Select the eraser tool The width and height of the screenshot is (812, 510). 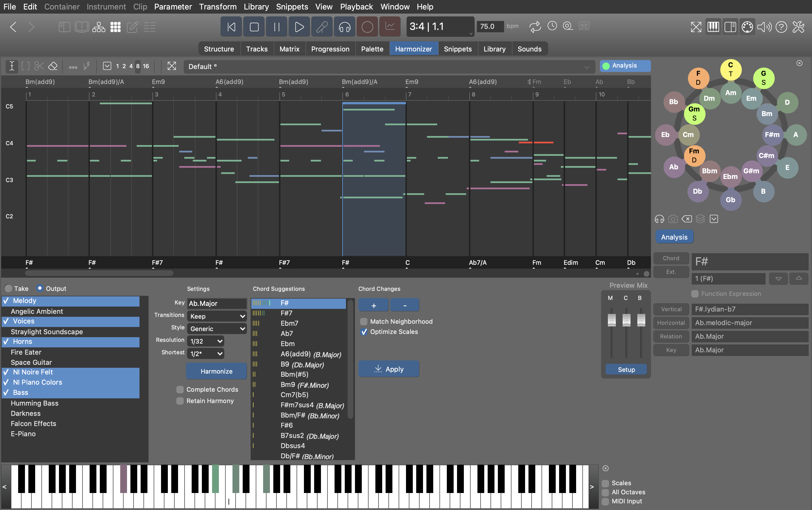(x=53, y=66)
